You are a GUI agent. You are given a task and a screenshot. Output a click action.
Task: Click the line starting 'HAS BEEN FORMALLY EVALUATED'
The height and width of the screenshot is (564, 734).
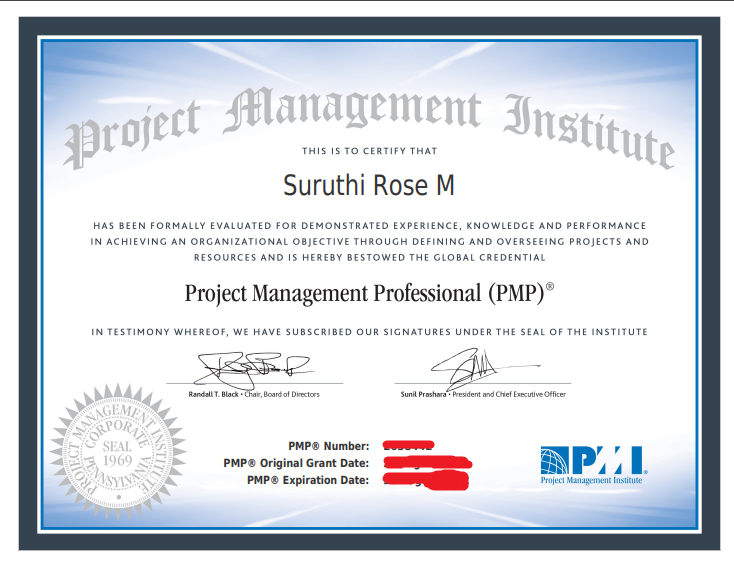click(369, 226)
